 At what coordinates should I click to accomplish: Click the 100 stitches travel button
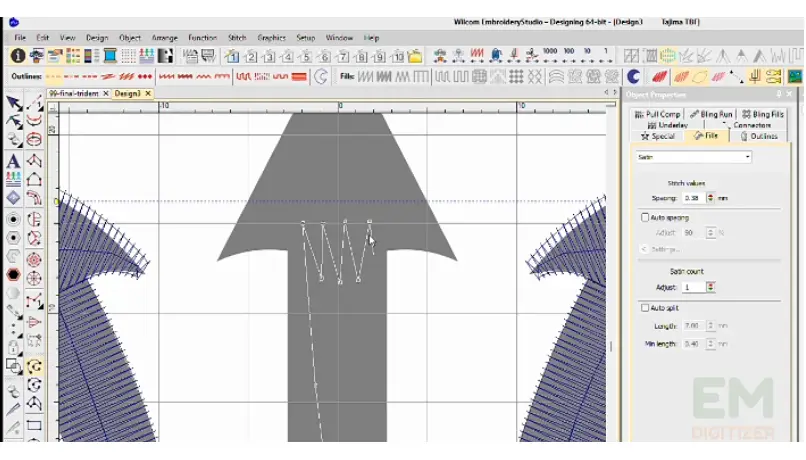[569, 55]
